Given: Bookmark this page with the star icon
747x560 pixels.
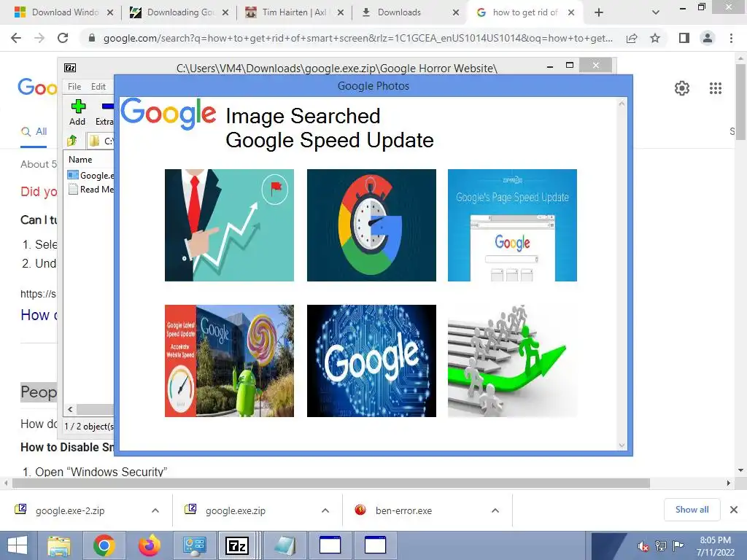Looking at the screenshot, I should pyautogui.click(x=655, y=38).
